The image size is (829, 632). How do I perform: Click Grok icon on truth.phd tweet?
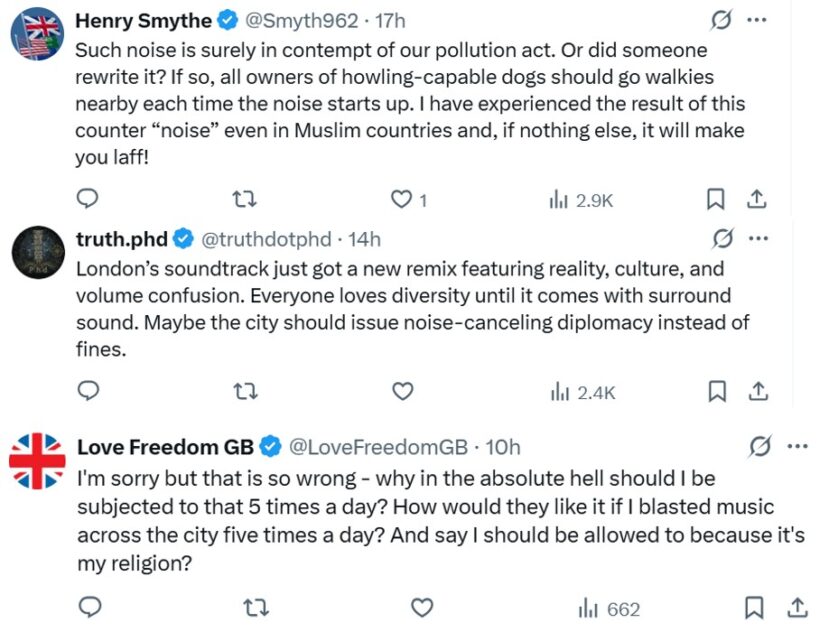(720, 239)
